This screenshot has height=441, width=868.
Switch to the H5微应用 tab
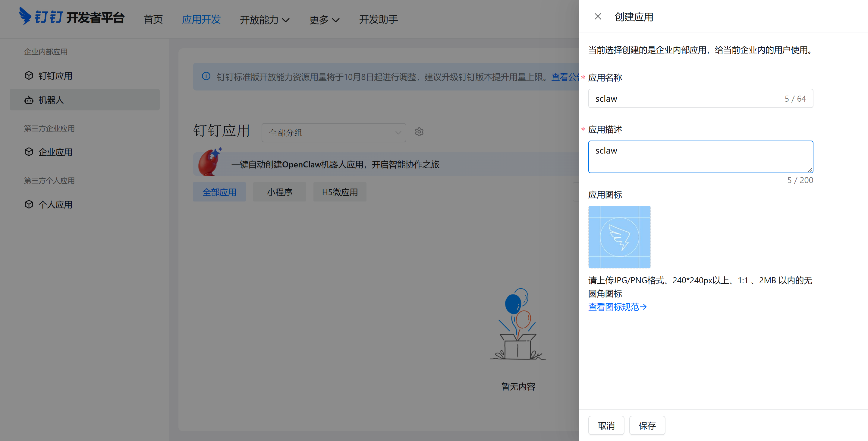point(340,192)
